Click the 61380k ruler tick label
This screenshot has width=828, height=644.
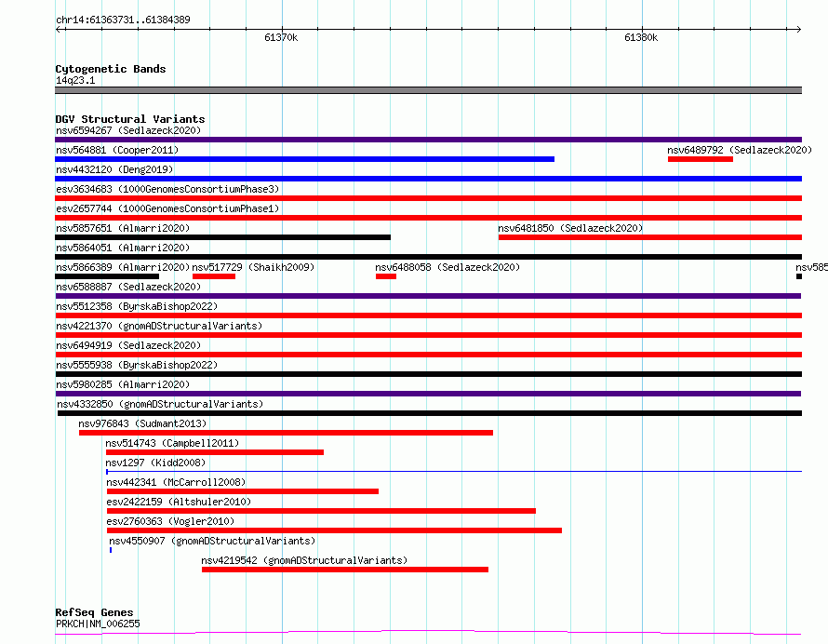[641, 37]
